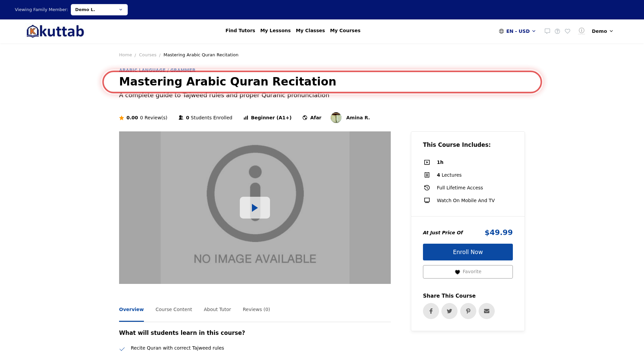
Task: Open favorites heart icon in header
Action: pyautogui.click(x=568, y=31)
